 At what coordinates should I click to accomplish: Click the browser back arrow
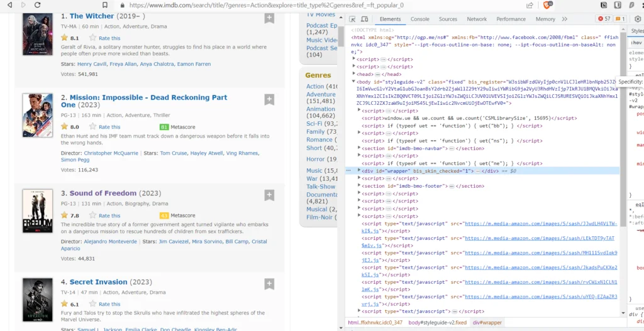tap(10, 5)
